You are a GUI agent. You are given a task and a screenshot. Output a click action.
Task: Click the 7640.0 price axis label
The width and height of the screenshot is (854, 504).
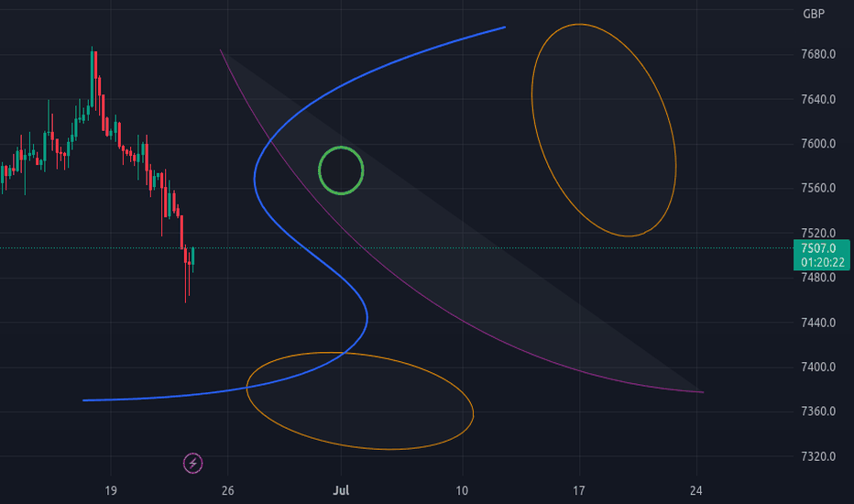click(818, 99)
